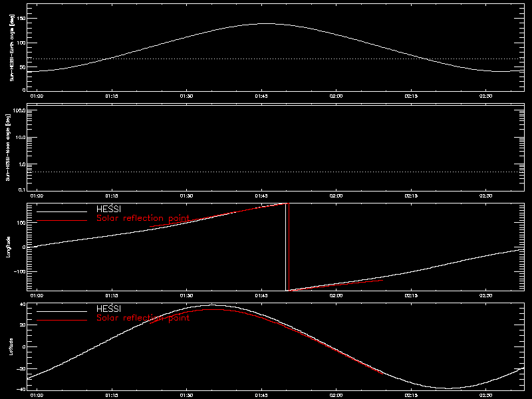This screenshot has width=532, height=399.
Task: Click the -100 tick on the Longitude axis
Action: point(19,272)
